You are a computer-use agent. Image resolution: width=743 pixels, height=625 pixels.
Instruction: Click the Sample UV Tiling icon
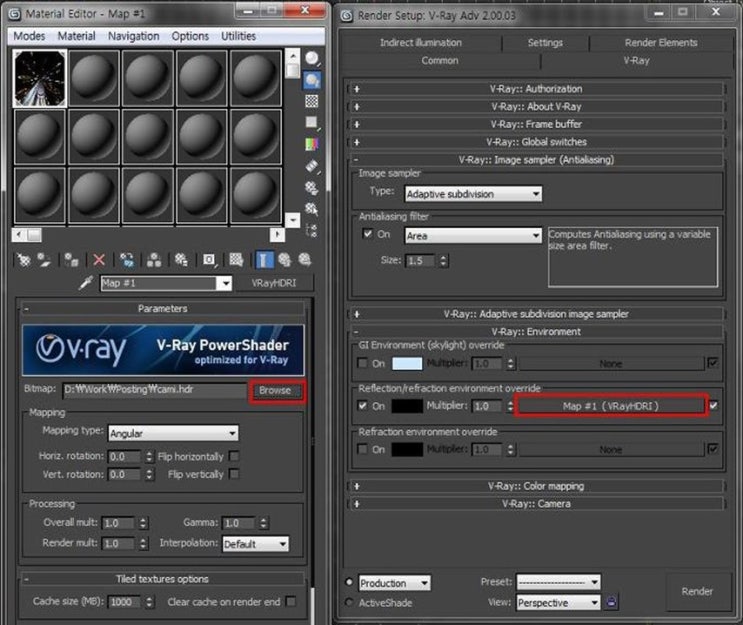[312, 122]
